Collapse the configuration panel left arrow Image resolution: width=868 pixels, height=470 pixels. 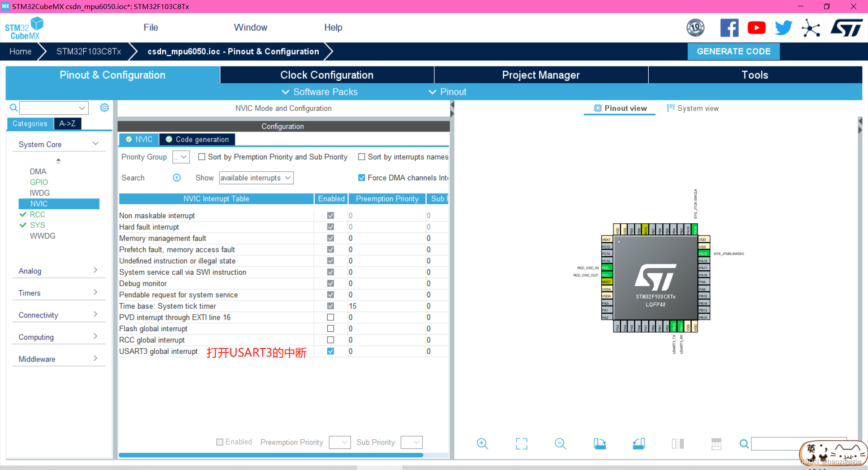point(452,104)
